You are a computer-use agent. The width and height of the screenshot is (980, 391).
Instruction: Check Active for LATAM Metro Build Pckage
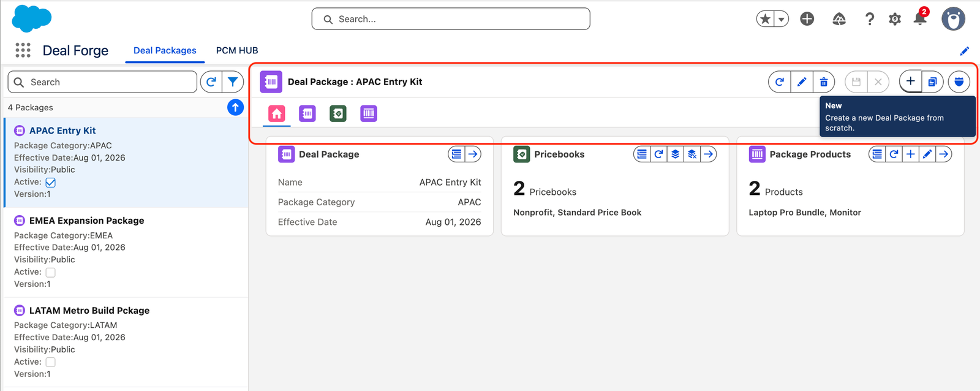click(x=51, y=362)
